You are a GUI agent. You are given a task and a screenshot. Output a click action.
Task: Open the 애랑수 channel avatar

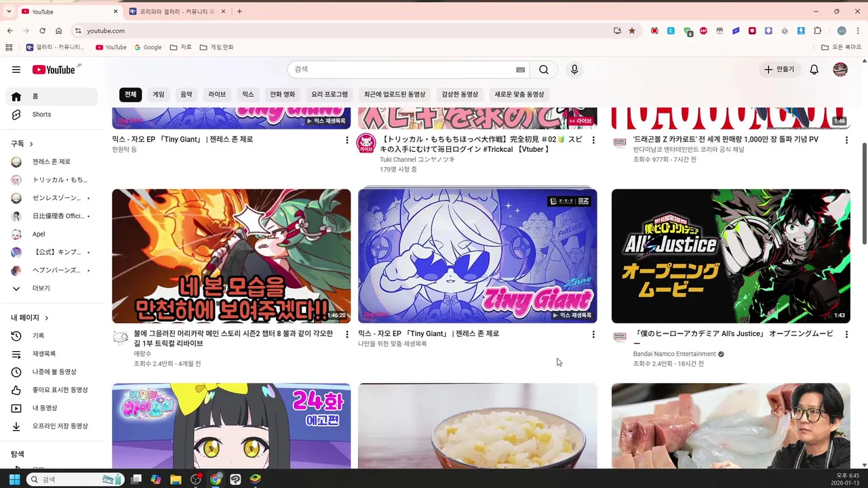(120, 337)
